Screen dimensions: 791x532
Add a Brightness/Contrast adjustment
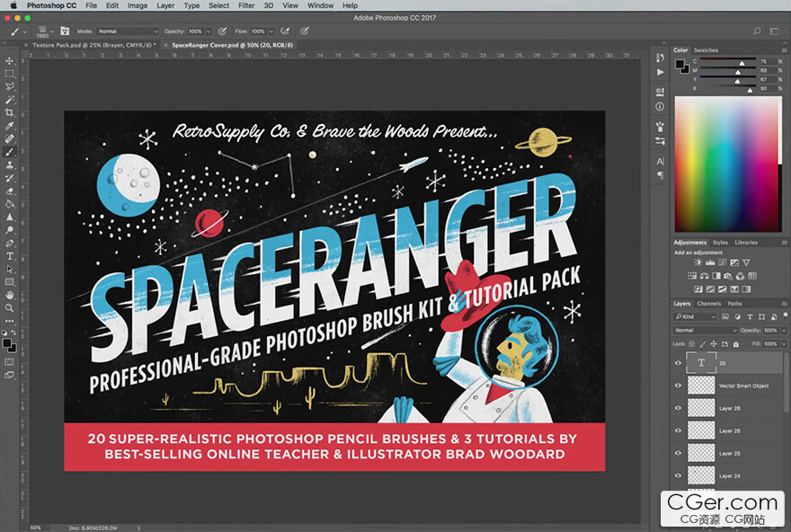click(698, 262)
